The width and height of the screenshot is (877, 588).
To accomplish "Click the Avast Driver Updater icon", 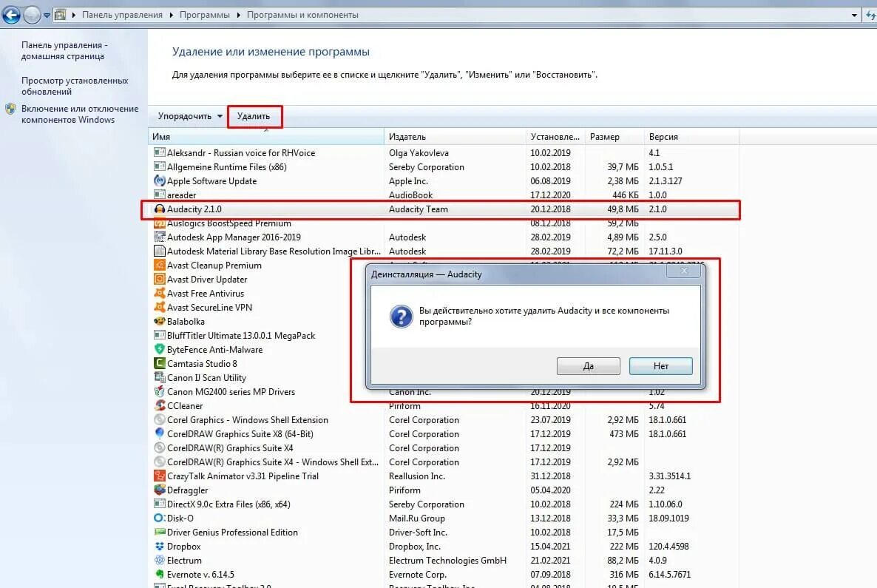I will tap(160, 279).
